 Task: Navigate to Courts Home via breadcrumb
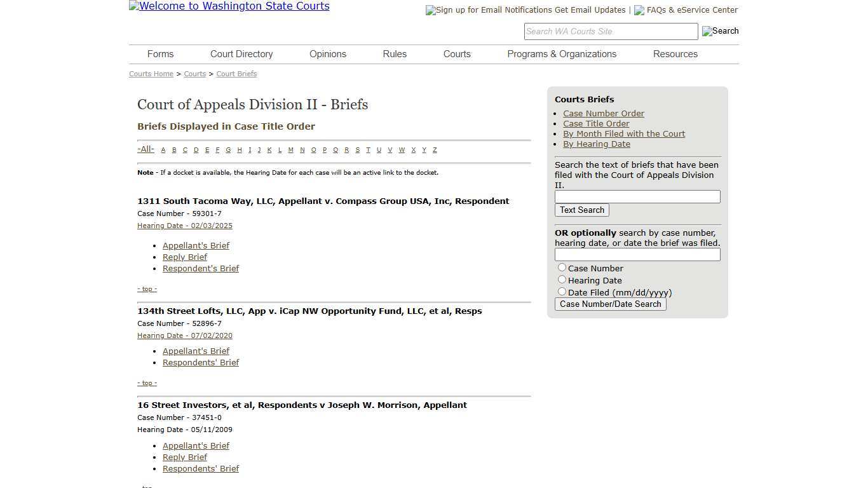point(151,74)
